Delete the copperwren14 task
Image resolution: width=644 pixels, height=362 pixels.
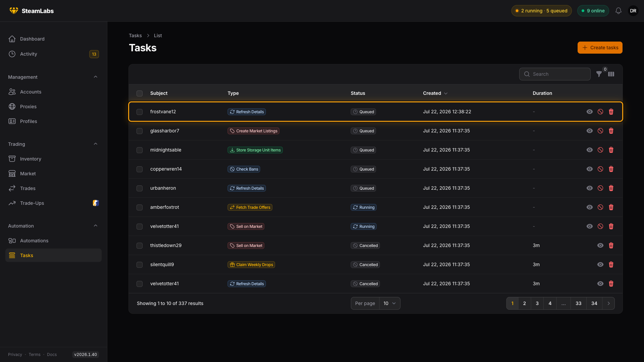pyautogui.click(x=611, y=169)
